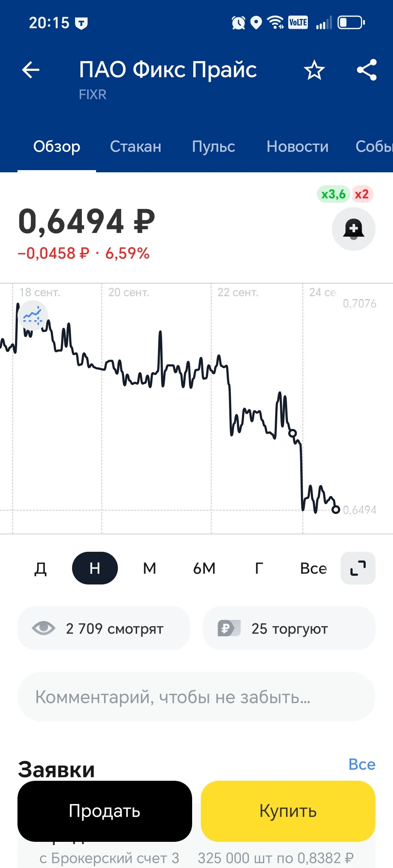Tap the yellow Купить button
393x868 pixels.
tap(288, 811)
